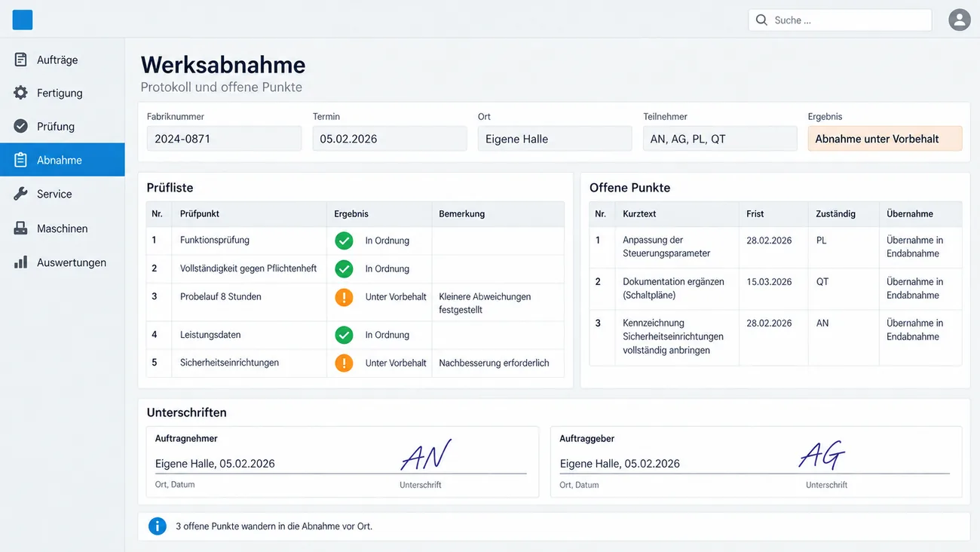Click the Auswertungen bar chart icon
The height and width of the screenshot is (552, 980).
point(21,262)
